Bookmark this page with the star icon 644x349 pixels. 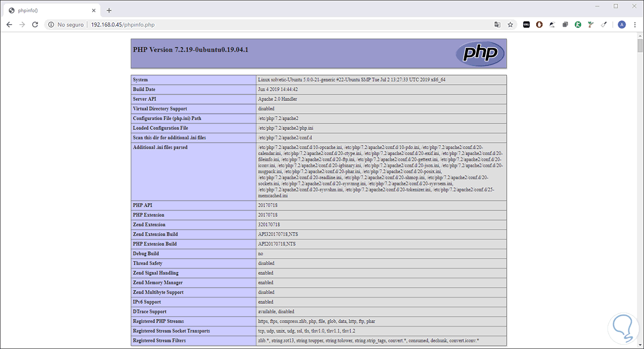[510, 25]
